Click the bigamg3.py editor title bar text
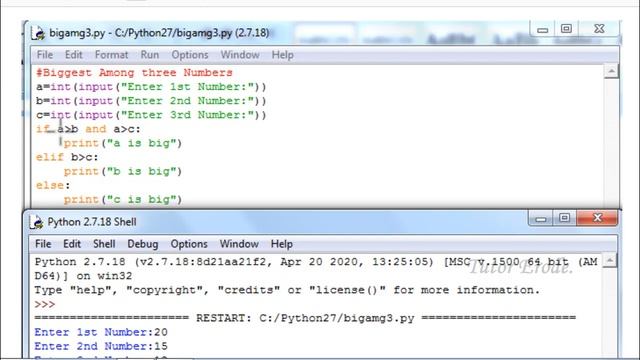 click(159, 33)
